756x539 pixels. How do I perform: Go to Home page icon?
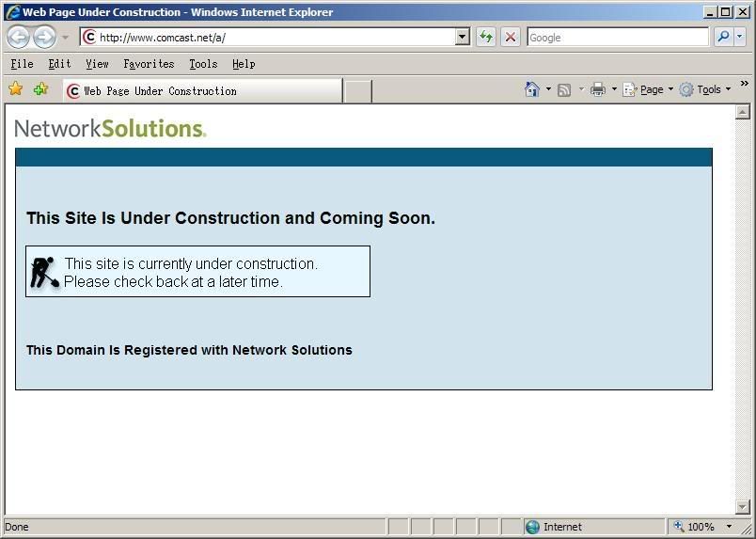(x=532, y=89)
